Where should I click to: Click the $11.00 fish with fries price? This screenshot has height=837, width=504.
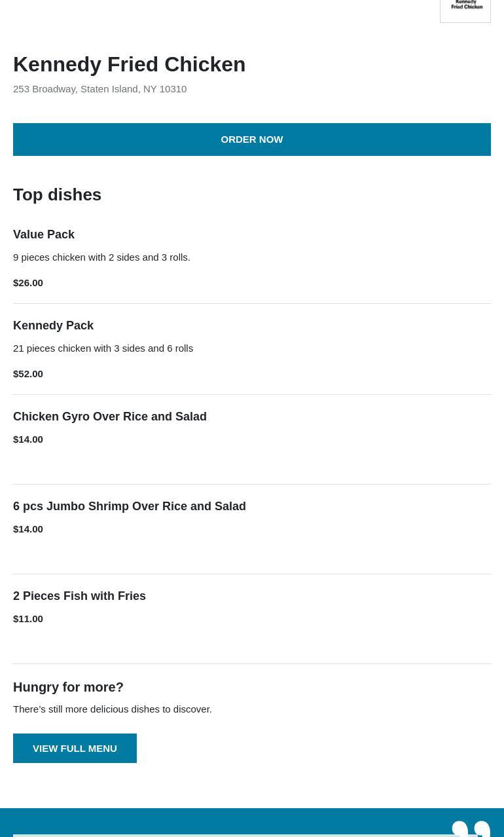pyautogui.click(x=28, y=618)
